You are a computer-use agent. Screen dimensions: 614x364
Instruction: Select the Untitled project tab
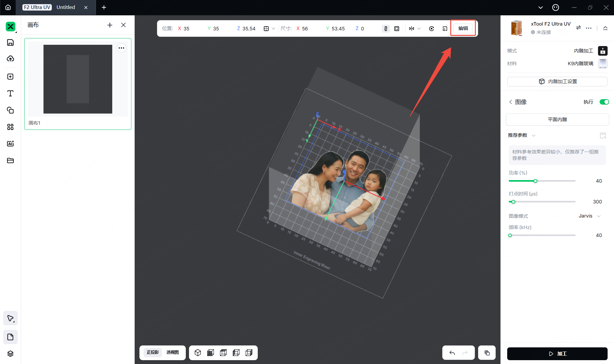[x=66, y=7]
